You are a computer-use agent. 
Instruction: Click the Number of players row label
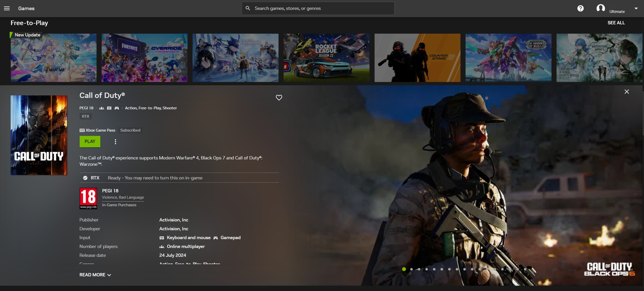point(98,246)
